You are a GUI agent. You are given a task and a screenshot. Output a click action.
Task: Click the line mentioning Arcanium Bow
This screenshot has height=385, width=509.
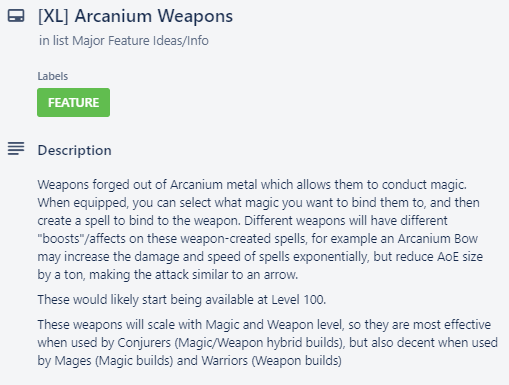[x=258, y=239]
